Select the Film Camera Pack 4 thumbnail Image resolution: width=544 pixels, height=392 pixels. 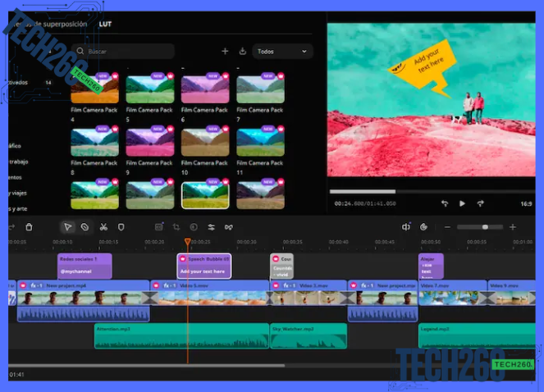point(94,89)
